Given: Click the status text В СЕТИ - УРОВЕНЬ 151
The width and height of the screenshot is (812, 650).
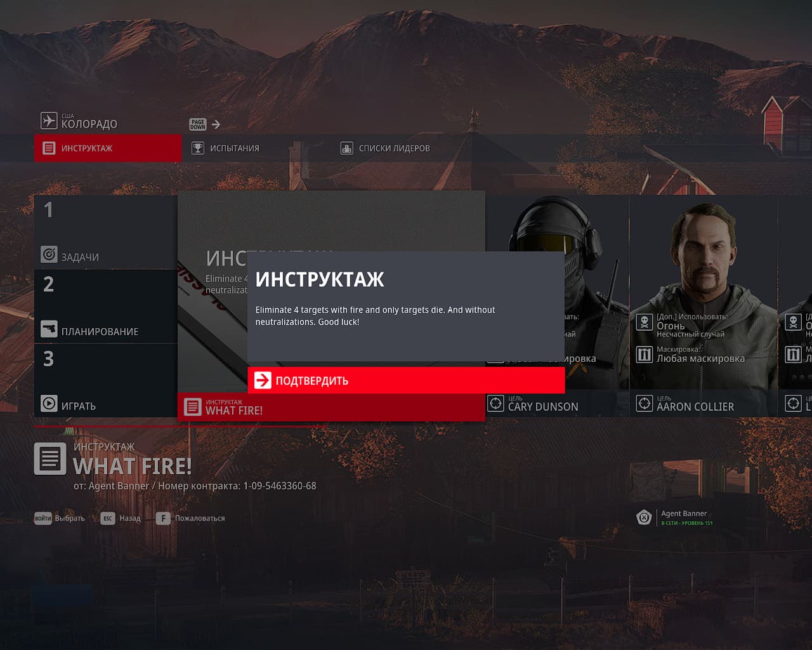Looking at the screenshot, I should (687, 523).
